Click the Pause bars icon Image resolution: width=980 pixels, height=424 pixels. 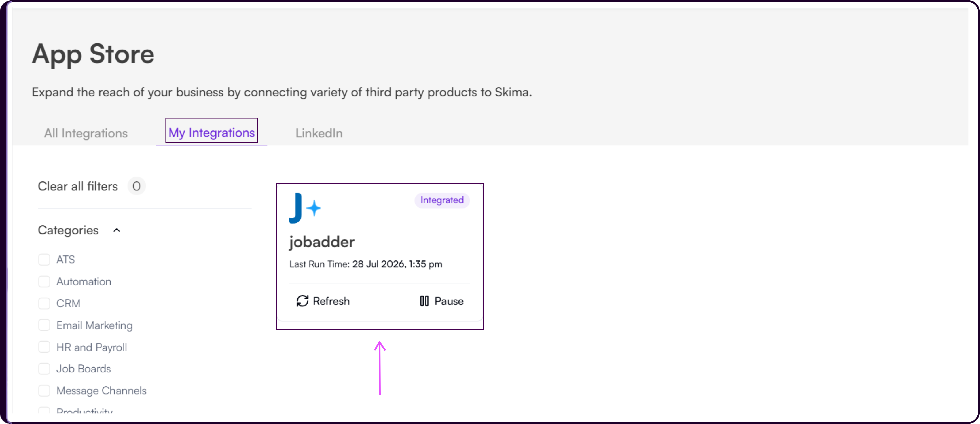(424, 301)
